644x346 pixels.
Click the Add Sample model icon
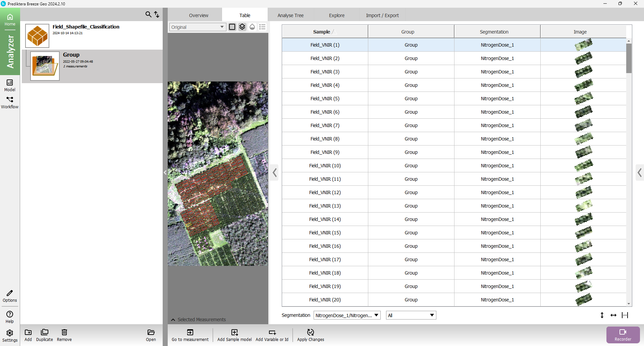tap(234, 332)
